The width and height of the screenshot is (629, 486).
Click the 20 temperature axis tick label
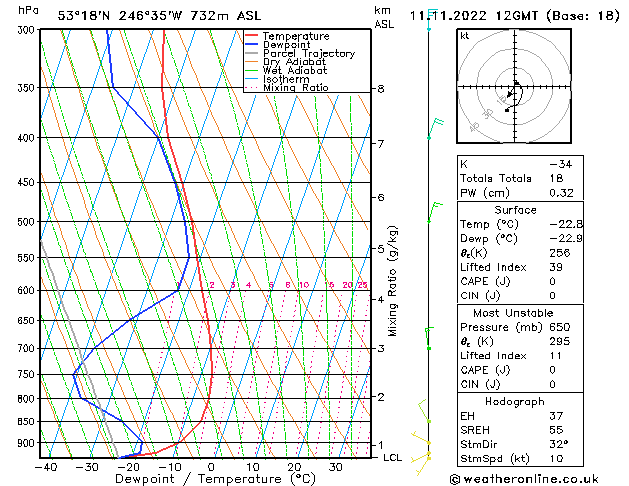(294, 467)
